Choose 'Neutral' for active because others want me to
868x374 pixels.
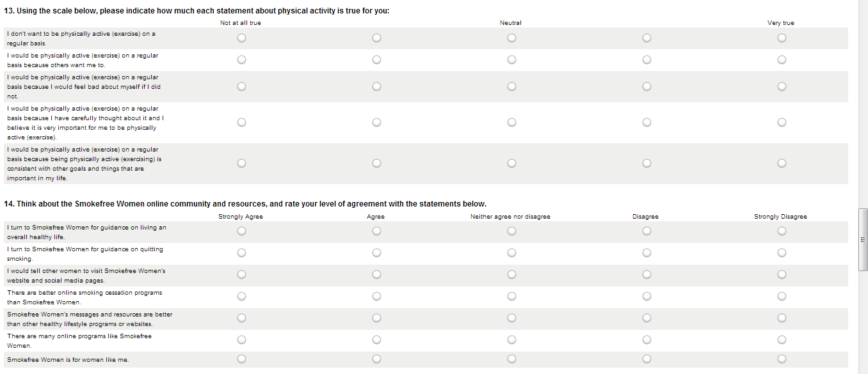(511, 60)
